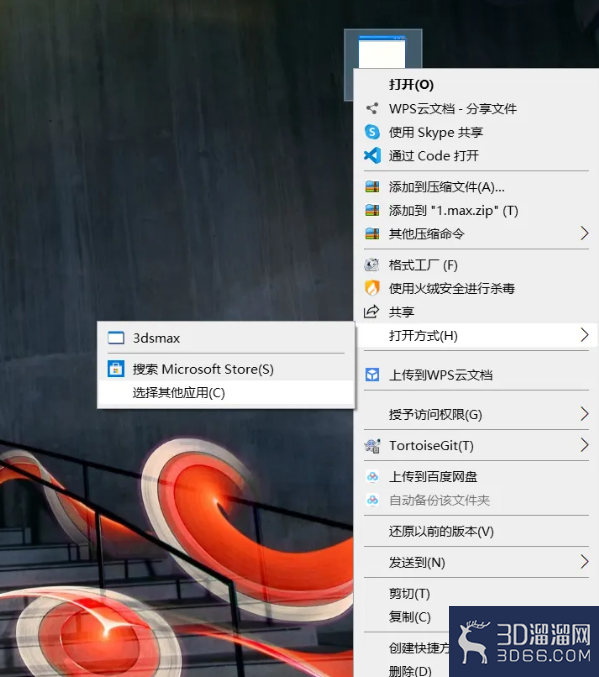Expand the TortoiseGit(T) submenu arrow
The width and height of the screenshot is (599, 677).
(584, 445)
